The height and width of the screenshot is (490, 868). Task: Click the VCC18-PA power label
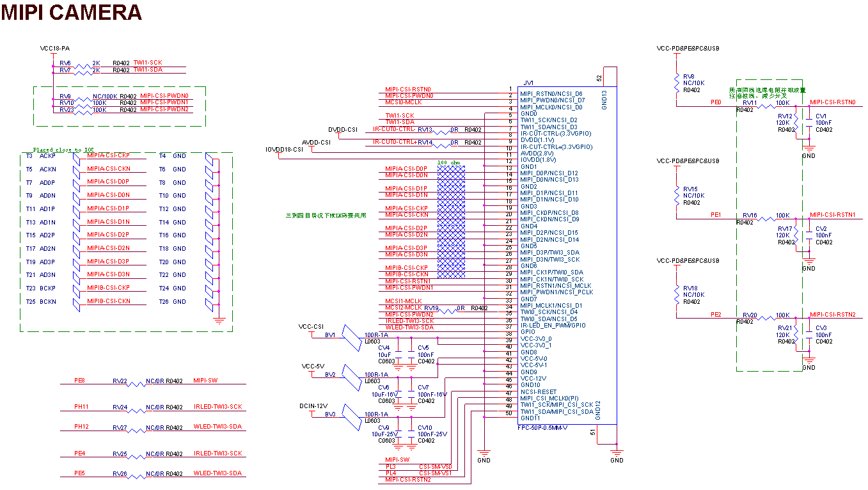click(x=55, y=49)
